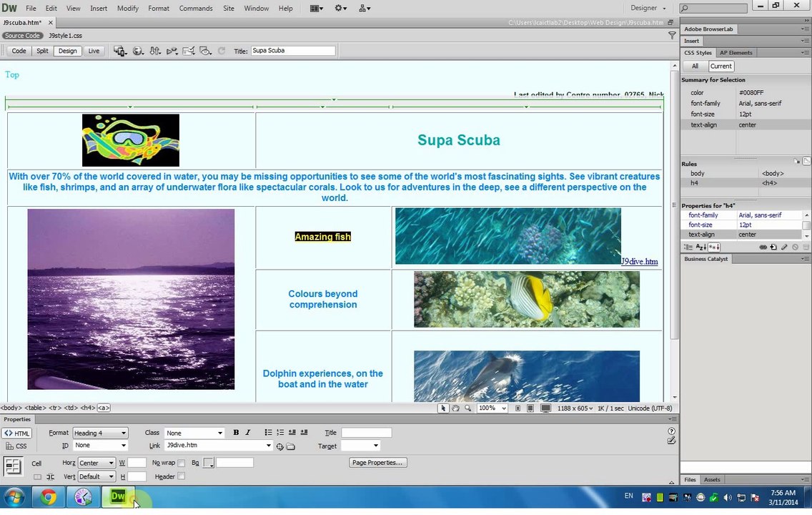The image size is (812, 515).
Task: Open the Multiscreen preview icon
Action: click(120, 51)
